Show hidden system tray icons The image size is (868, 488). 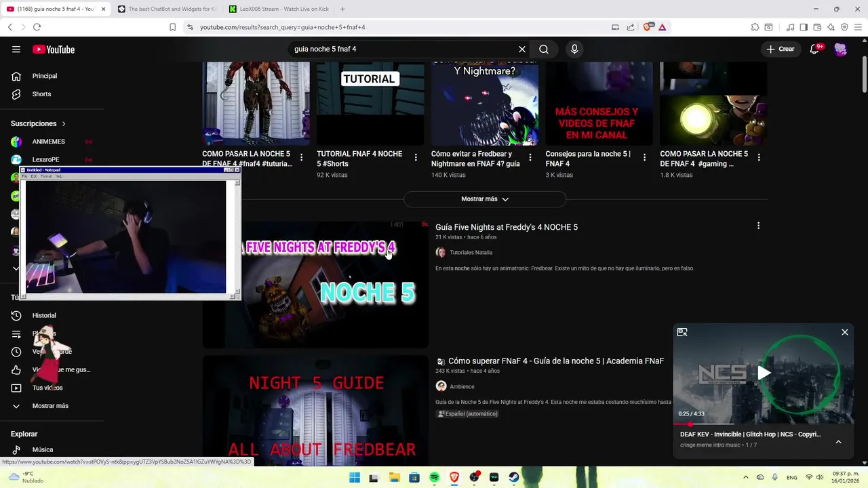746,478
